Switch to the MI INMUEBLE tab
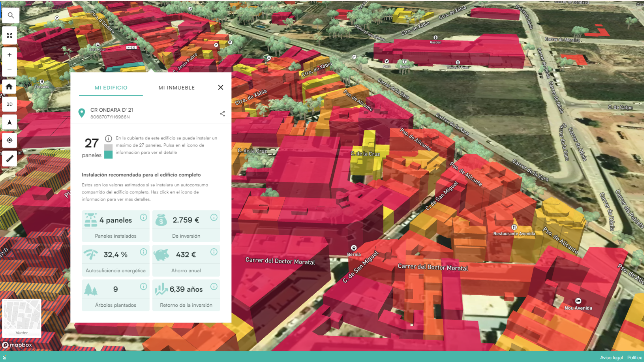 [x=176, y=87]
